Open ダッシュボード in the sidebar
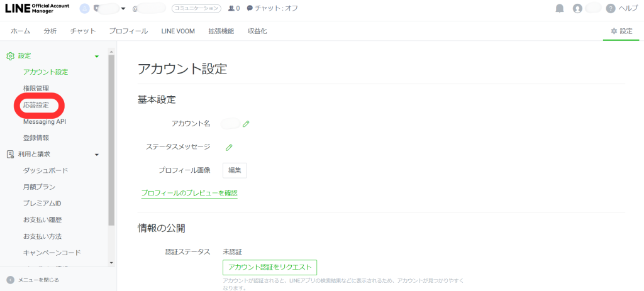 pyautogui.click(x=45, y=171)
